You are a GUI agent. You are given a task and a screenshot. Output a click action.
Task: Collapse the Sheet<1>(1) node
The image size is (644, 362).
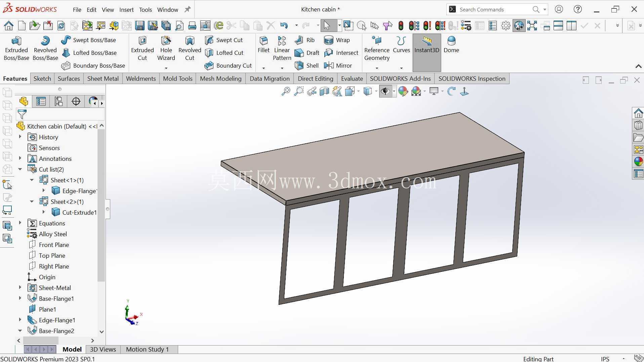coord(32,180)
